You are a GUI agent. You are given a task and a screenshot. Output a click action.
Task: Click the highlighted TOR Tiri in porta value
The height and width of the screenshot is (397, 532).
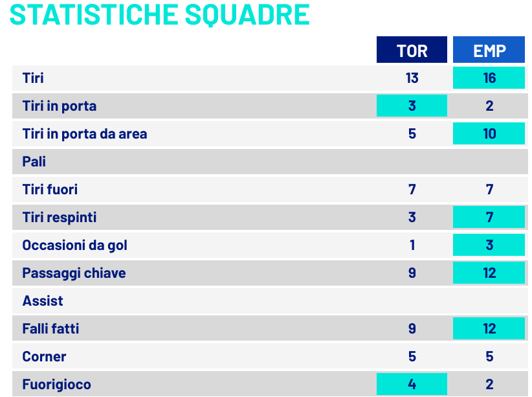click(x=412, y=106)
